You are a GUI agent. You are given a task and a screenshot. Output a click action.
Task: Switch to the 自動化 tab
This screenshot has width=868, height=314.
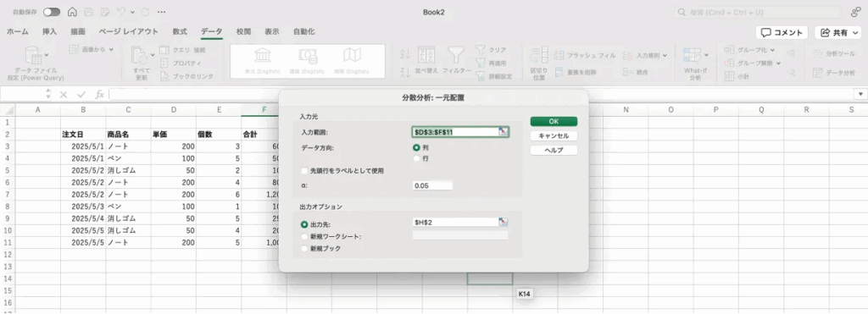(x=304, y=31)
